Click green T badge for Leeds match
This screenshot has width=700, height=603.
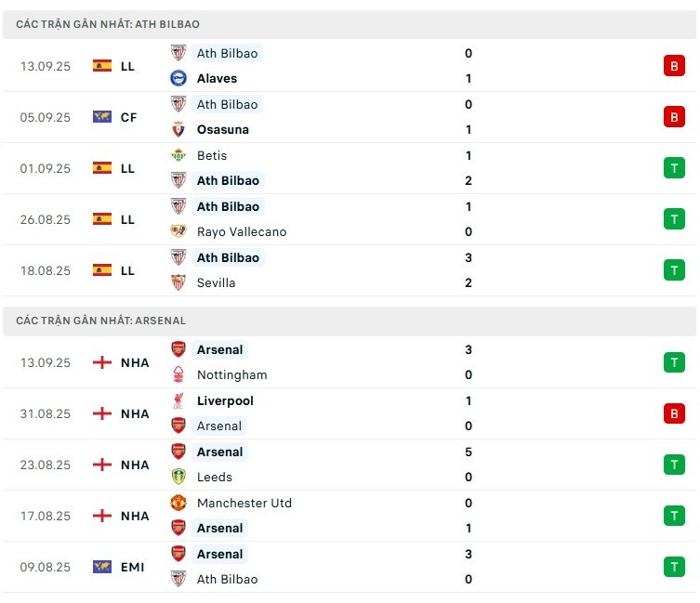[674, 465]
